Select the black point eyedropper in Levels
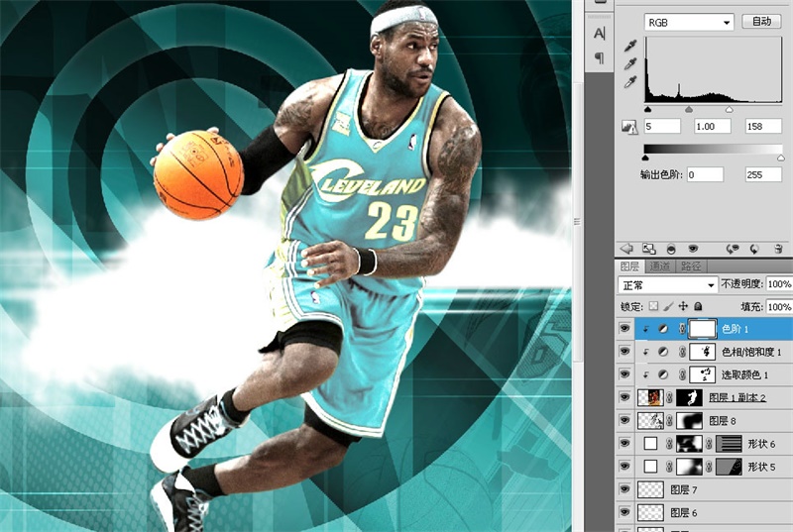 (x=629, y=46)
